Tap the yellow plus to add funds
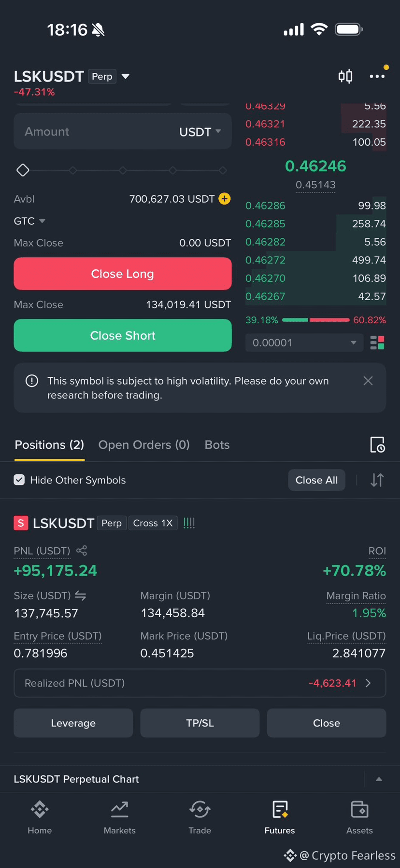Image resolution: width=400 pixels, height=868 pixels. 225,199
